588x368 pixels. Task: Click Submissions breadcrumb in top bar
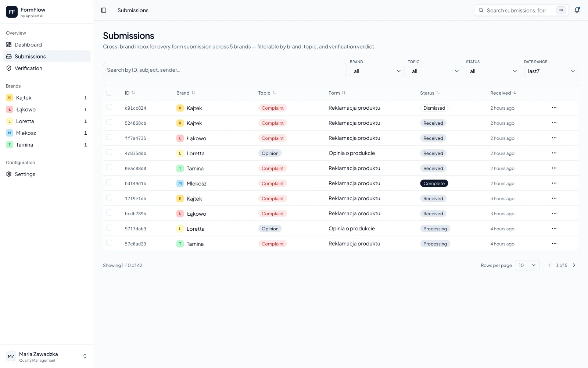(133, 10)
